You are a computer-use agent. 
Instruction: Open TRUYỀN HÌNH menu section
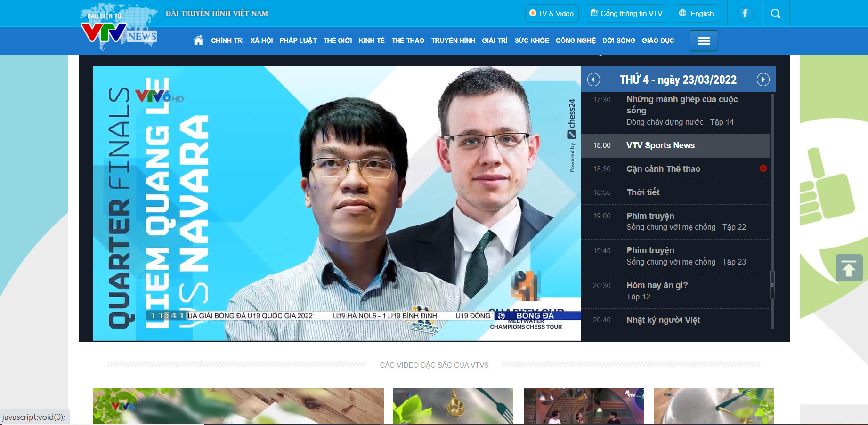point(453,40)
